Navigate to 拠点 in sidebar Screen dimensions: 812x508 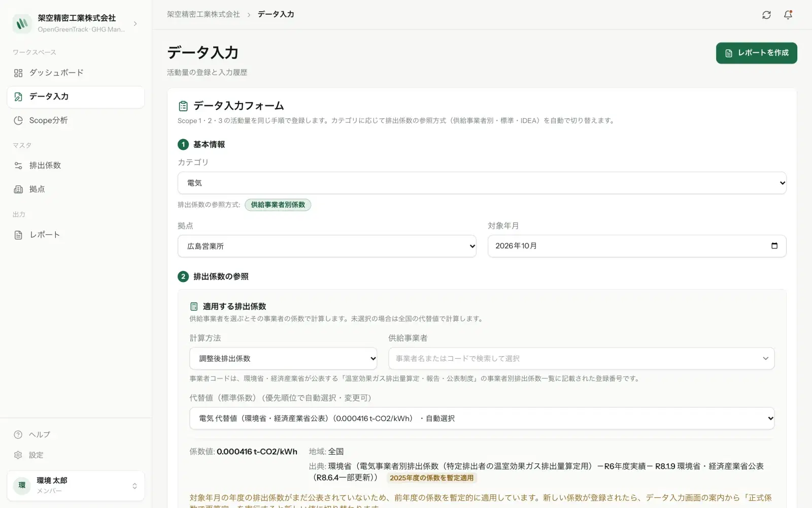[x=76, y=189]
